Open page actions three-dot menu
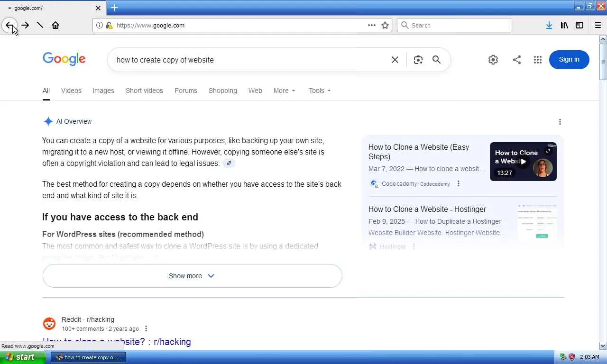This screenshot has width=607, height=364. pos(372,25)
